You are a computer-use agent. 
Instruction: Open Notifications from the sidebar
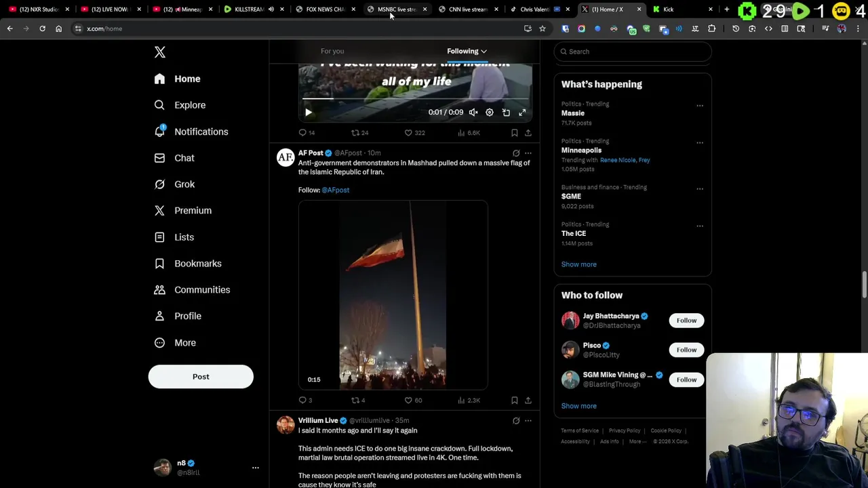(191, 131)
